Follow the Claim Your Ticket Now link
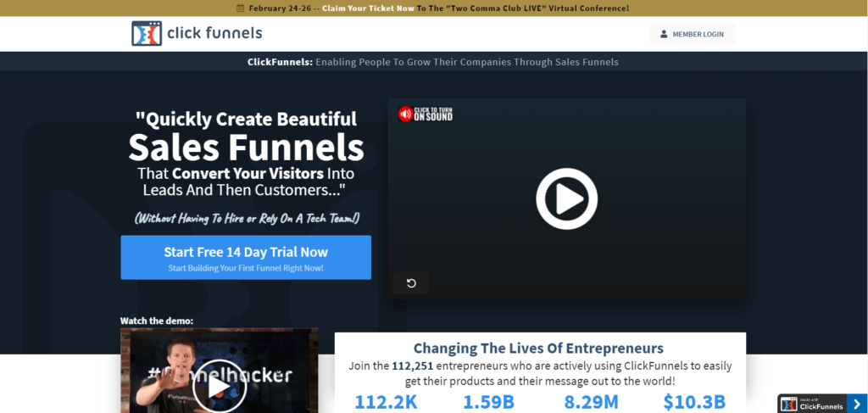Viewport: 868px width, 413px height. pyautogui.click(x=368, y=8)
